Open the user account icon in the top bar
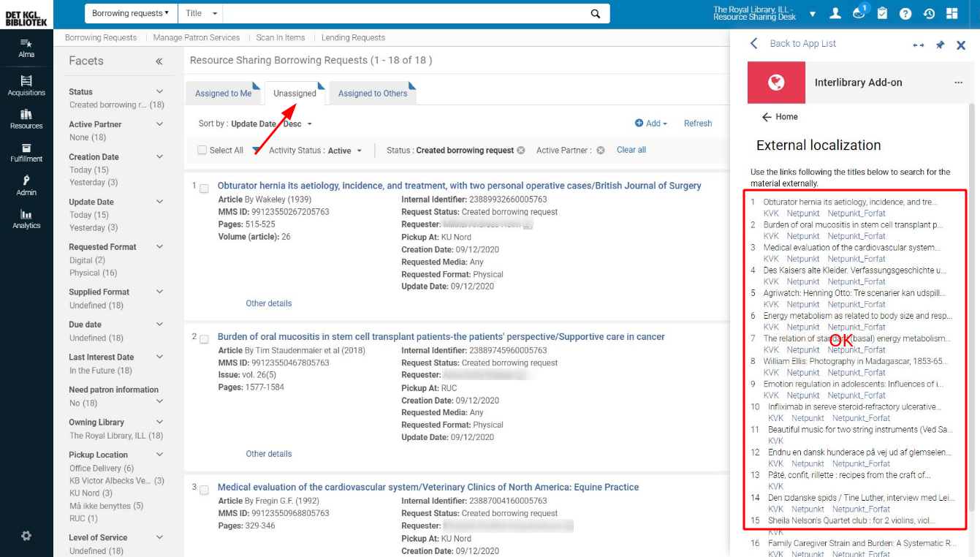This screenshot has width=980, height=557. (x=835, y=12)
